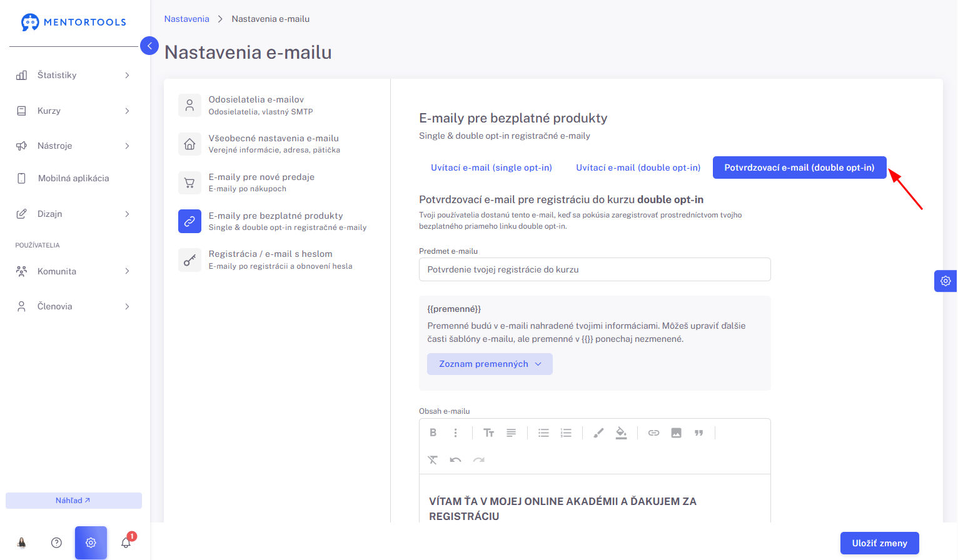Open the text color brush tool
Image resolution: width=958 pixels, height=560 pixels.
tap(598, 432)
